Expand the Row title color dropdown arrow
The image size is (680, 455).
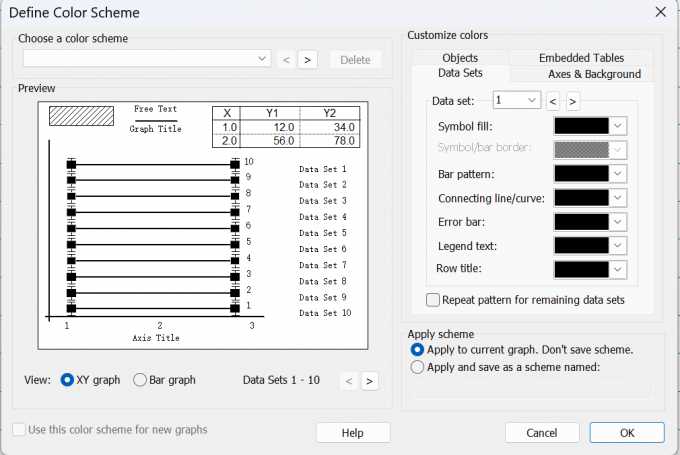tap(618, 270)
